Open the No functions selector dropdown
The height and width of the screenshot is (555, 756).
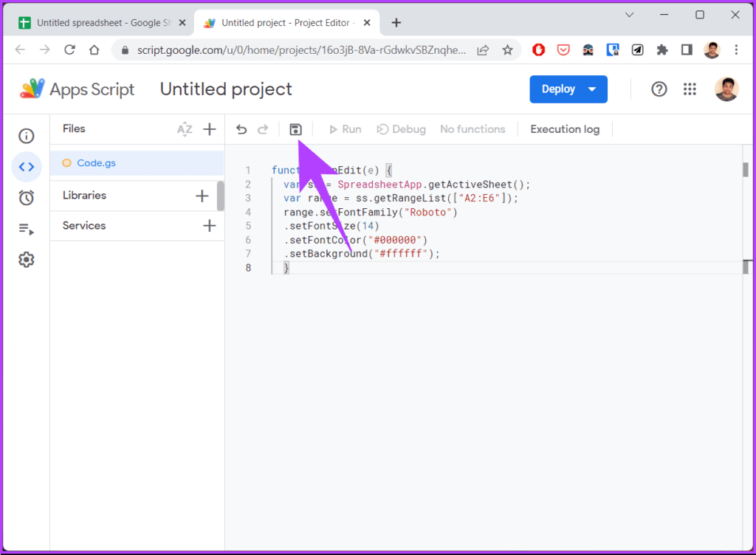[472, 129]
